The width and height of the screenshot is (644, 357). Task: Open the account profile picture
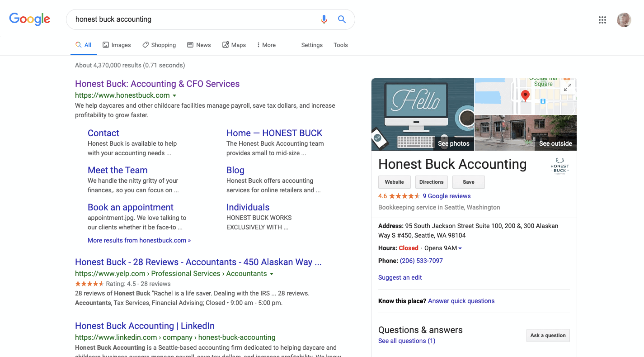(624, 20)
